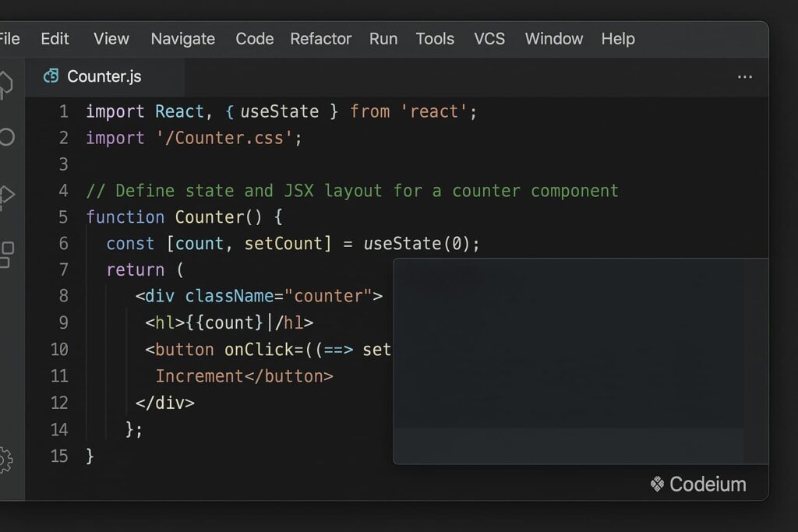The width and height of the screenshot is (798, 532).
Task: Open the settings gear in the sidebar
Action: [x=5, y=460]
